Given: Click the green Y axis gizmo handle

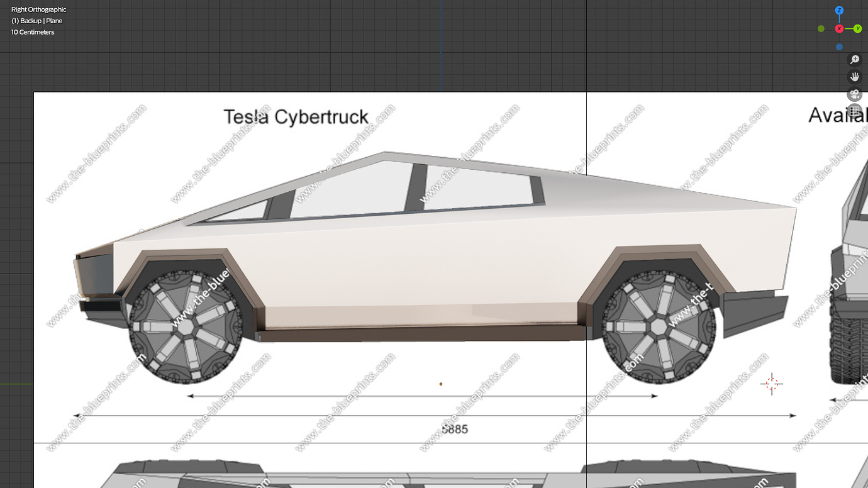Looking at the screenshot, I should [857, 29].
